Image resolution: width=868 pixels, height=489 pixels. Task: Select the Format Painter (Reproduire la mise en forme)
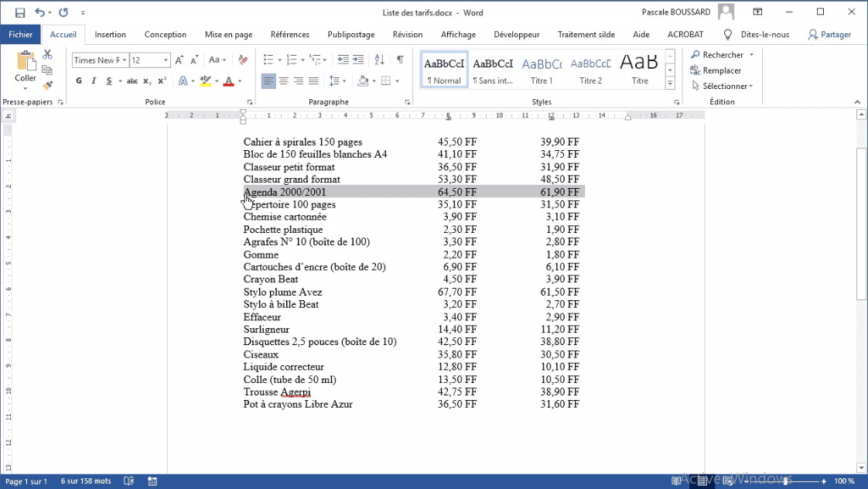pyautogui.click(x=46, y=86)
